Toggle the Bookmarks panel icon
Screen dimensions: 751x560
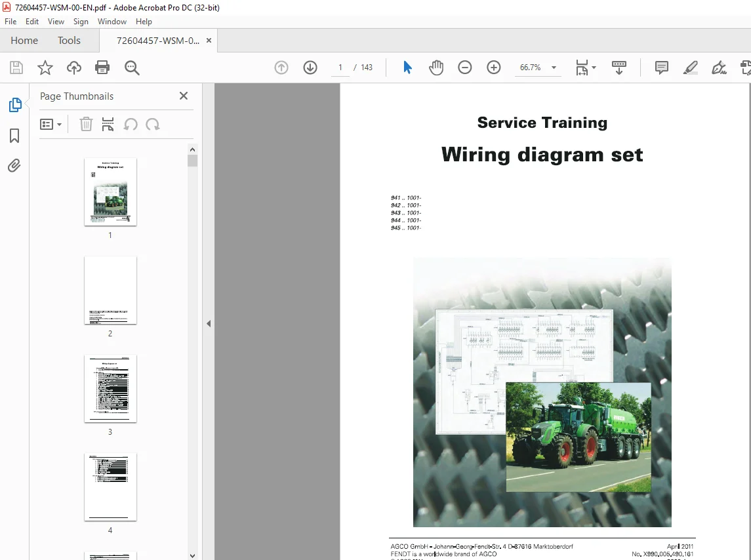[x=14, y=136]
